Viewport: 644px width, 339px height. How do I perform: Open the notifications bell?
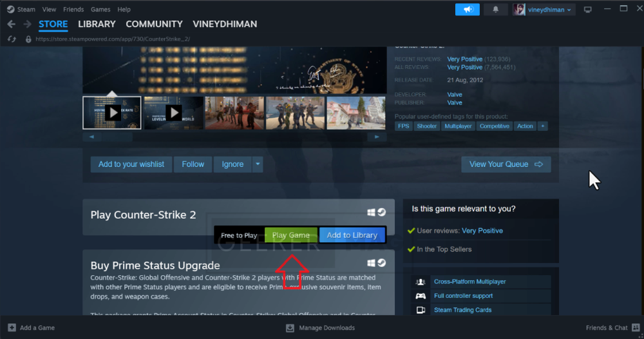(496, 10)
